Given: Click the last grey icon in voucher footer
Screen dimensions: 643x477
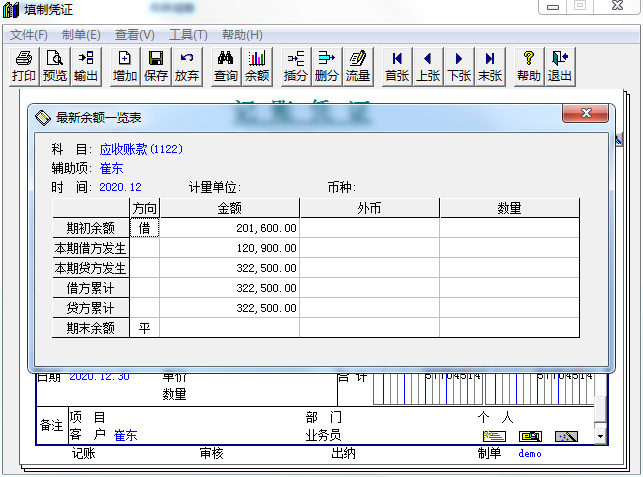Looking at the screenshot, I should pos(566,436).
